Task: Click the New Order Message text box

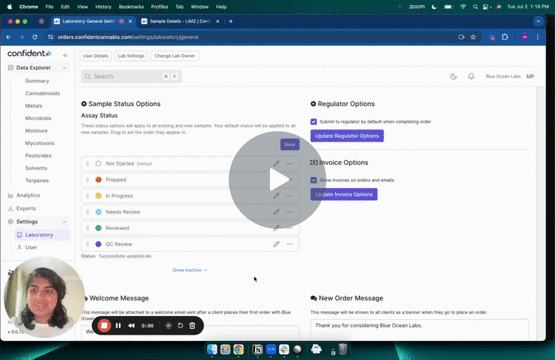Action: coord(419,329)
